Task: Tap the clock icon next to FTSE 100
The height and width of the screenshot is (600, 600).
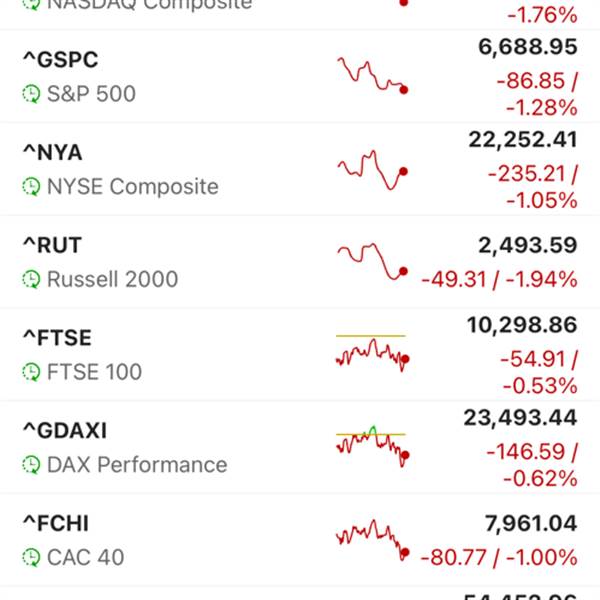Action: click(x=31, y=373)
